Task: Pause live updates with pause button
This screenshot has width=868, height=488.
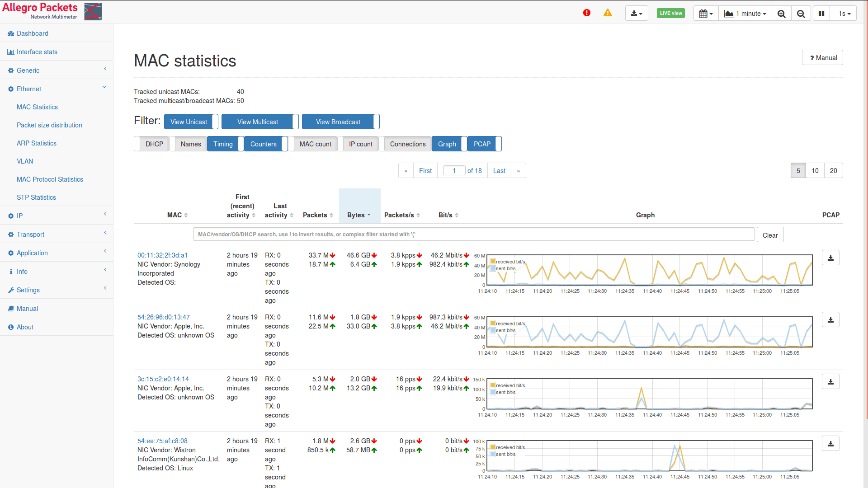Action: click(821, 14)
